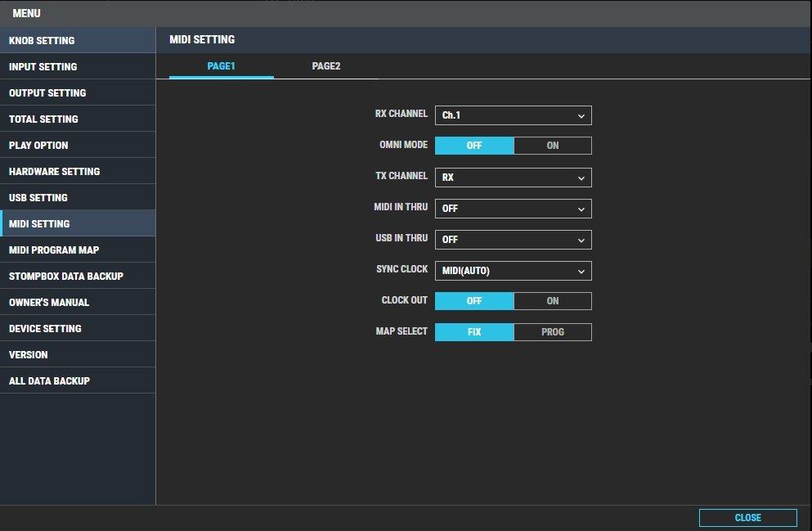Open the SYNC CLOCK dropdown
Screen dimensions: 812x531
(x=513, y=271)
